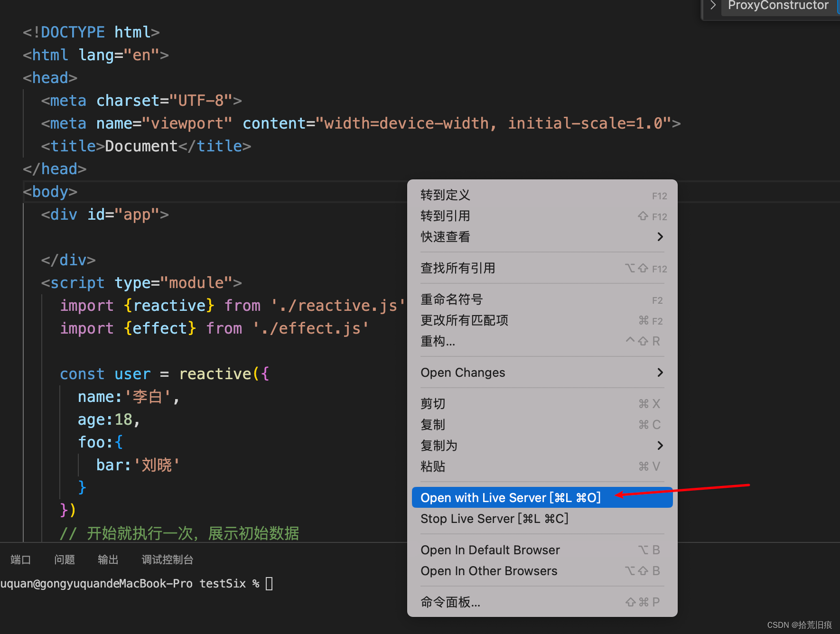
Task: Click the div id="app" tag
Action: pyautogui.click(x=105, y=214)
